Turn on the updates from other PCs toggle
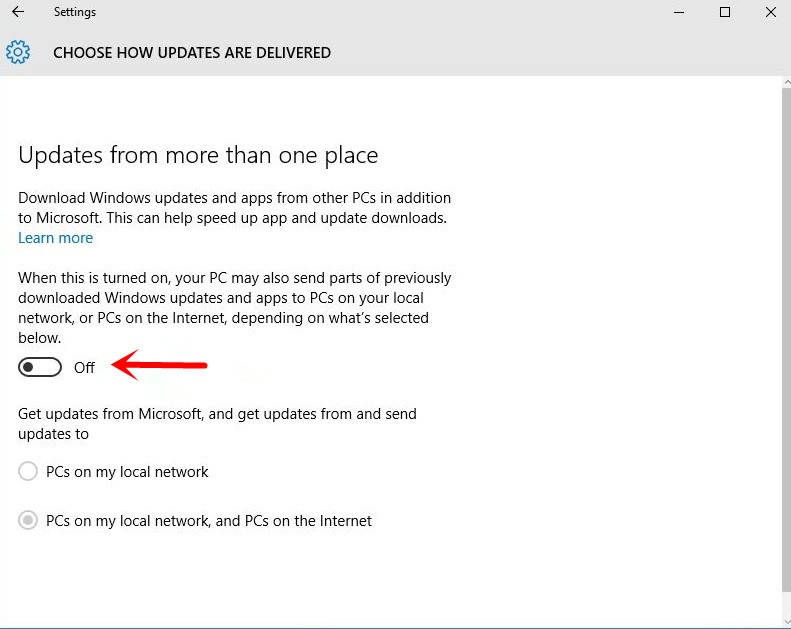The width and height of the screenshot is (791, 629). [40, 367]
